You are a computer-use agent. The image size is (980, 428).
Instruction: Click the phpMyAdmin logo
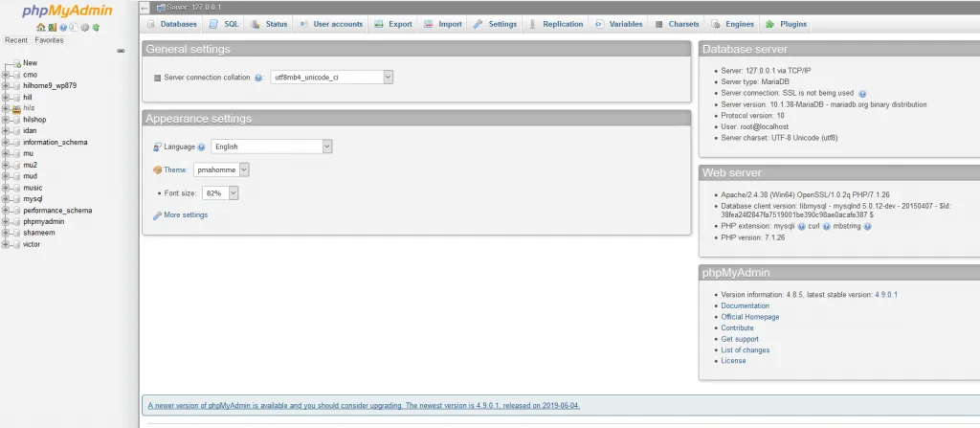(68, 11)
